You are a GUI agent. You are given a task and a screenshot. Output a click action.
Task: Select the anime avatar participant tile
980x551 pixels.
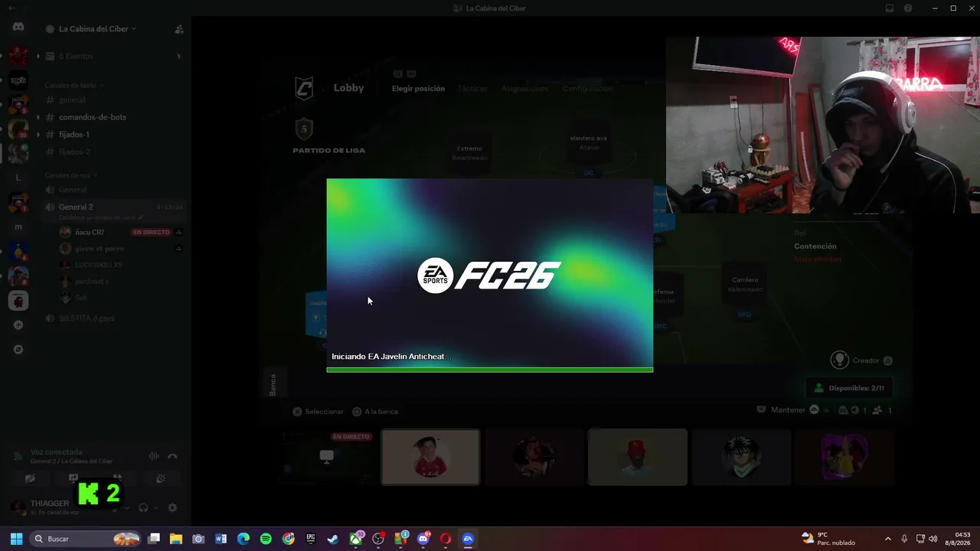740,457
